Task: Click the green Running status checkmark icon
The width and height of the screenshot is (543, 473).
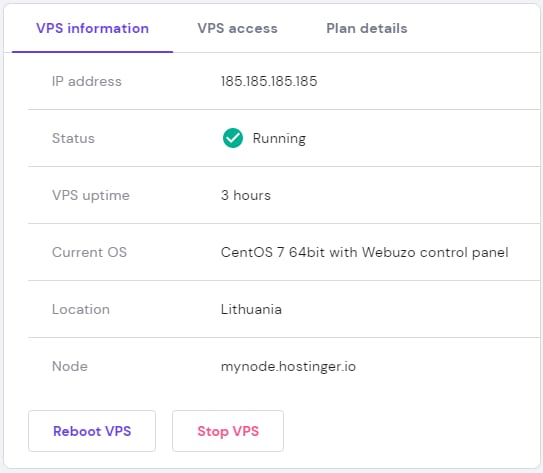Action: pyautogui.click(x=233, y=138)
